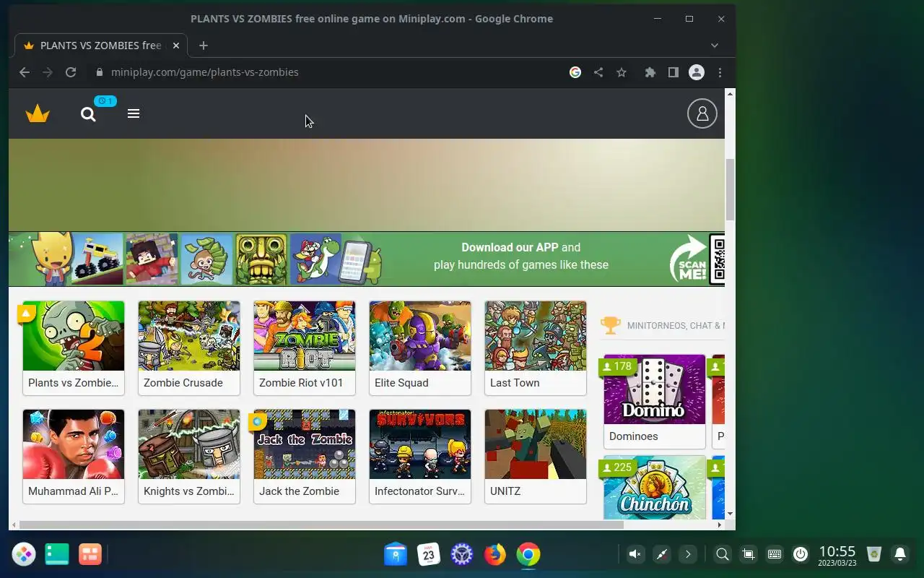The height and width of the screenshot is (578, 924).
Task: Open the Dominoes minitournament card
Action: 655,401
